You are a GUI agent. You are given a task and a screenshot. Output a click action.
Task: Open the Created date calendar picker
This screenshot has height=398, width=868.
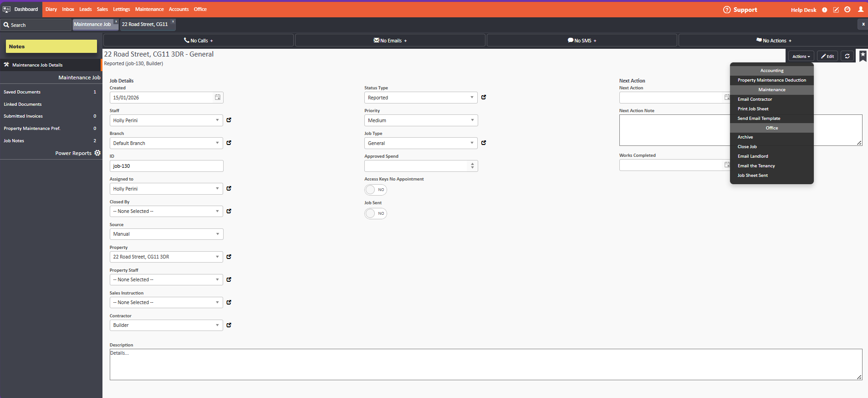(218, 98)
